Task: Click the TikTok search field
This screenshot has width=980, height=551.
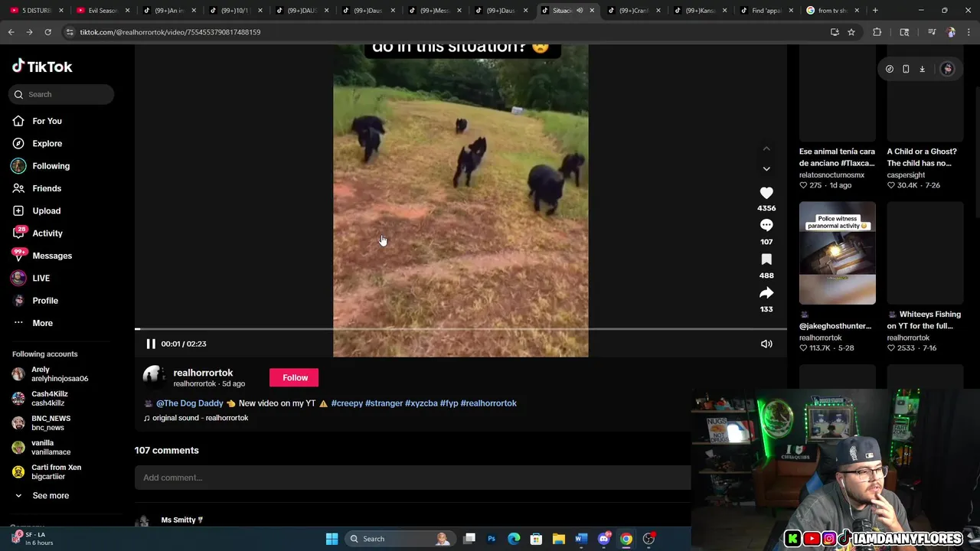Action: pyautogui.click(x=62, y=94)
